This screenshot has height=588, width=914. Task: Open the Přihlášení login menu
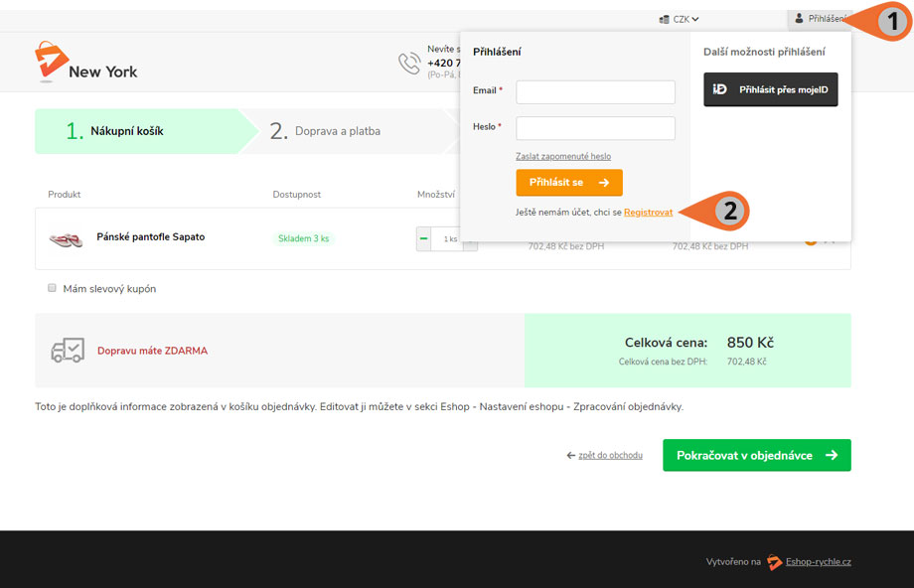[822, 19]
